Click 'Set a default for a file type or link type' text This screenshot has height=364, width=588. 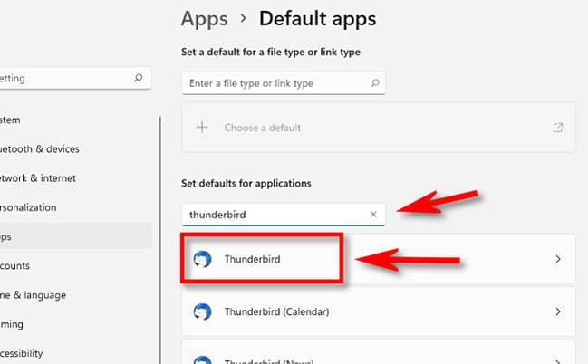pos(271,53)
